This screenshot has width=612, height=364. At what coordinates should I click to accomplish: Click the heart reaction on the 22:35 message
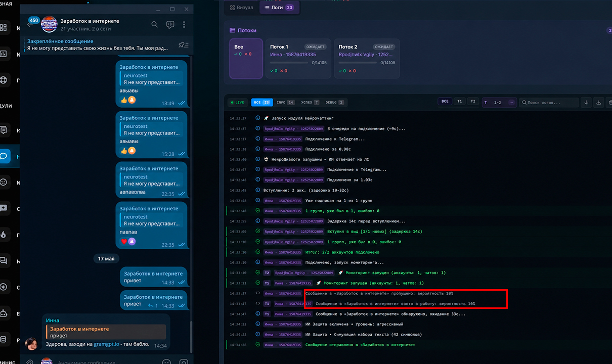pos(124,241)
